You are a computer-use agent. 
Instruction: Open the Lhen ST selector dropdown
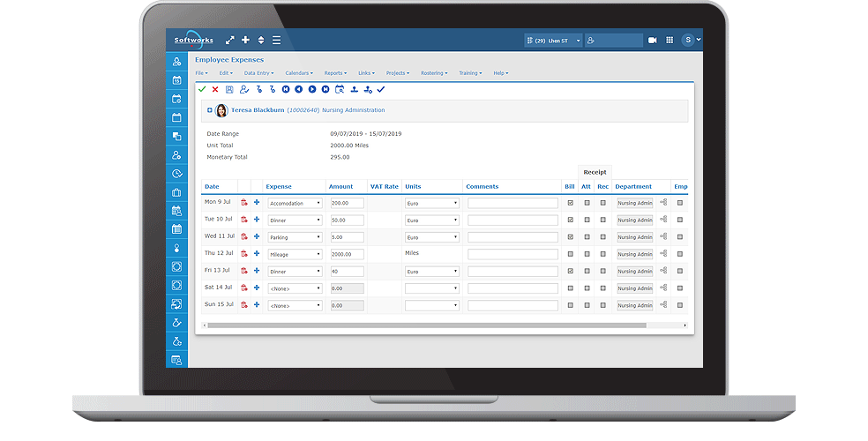pyautogui.click(x=553, y=41)
